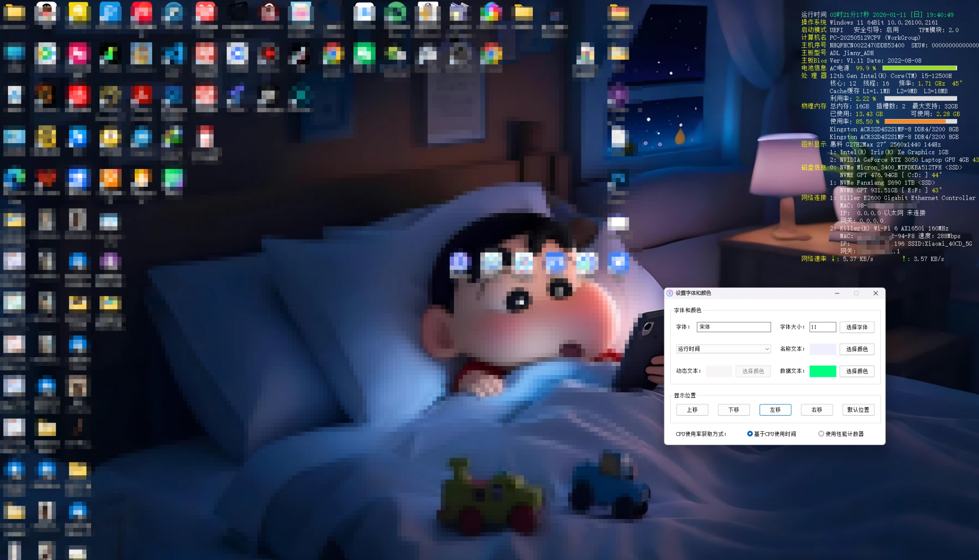Click the disabled 选择颜色 button beside 动态文本

pyautogui.click(x=753, y=371)
